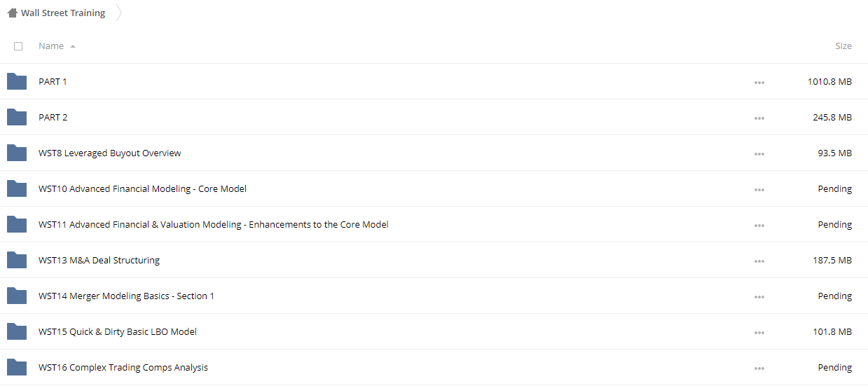Viewport: 868px width, 386px height.
Task: Click the Size column header
Action: pos(843,46)
